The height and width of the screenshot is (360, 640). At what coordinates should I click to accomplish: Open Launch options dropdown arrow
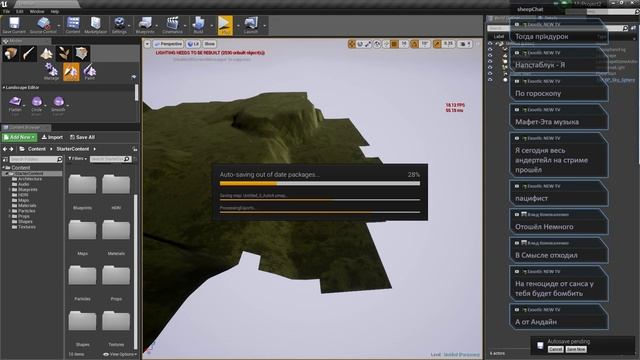[x=264, y=25]
